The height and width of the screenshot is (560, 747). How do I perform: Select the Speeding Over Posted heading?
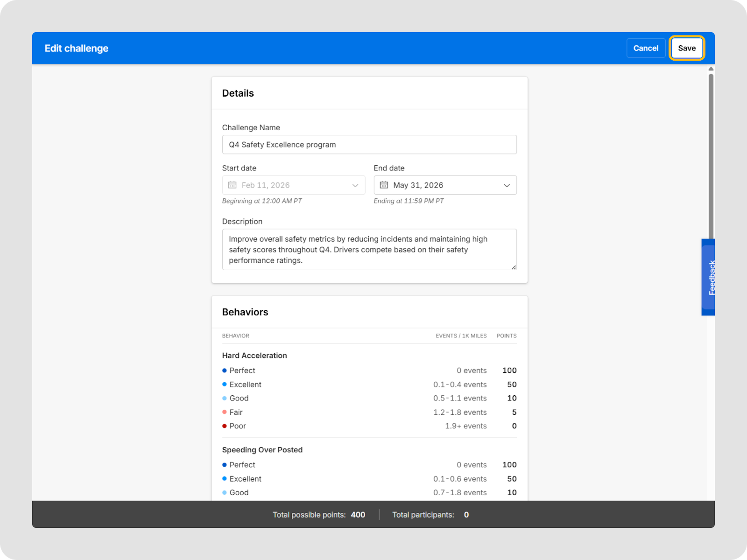tap(262, 450)
